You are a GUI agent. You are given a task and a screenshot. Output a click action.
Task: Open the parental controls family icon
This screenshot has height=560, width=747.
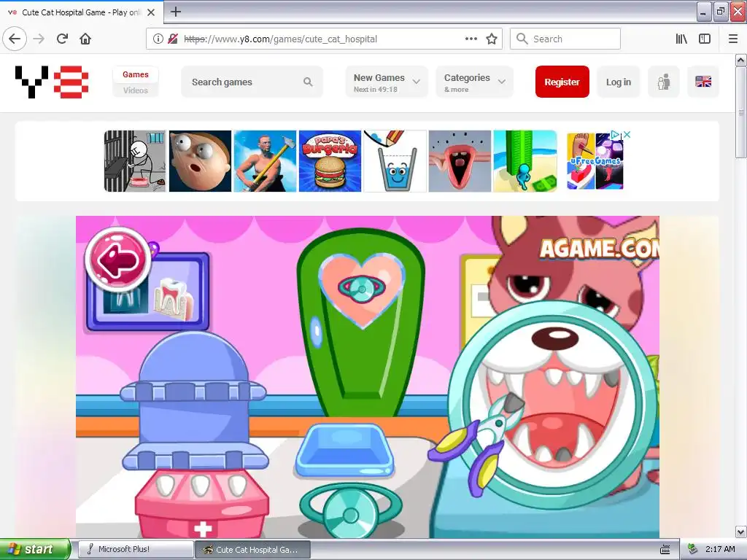664,82
